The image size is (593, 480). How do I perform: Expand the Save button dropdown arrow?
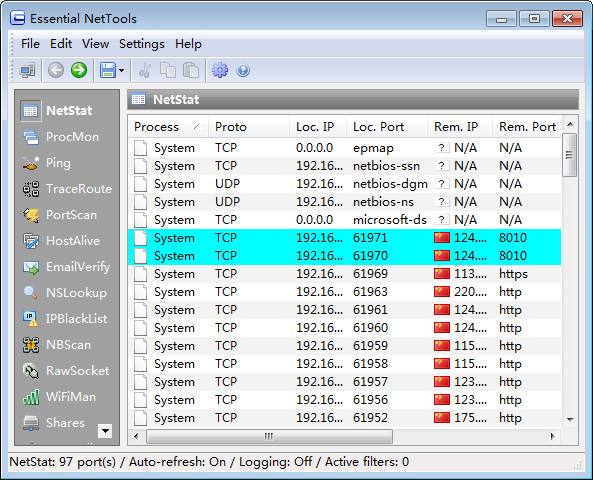click(x=121, y=70)
